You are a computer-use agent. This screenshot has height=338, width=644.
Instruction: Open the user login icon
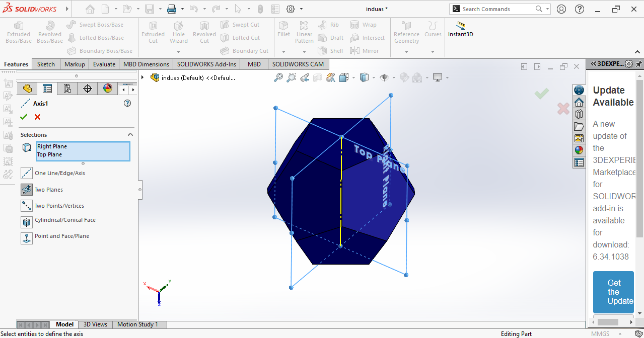(x=561, y=9)
